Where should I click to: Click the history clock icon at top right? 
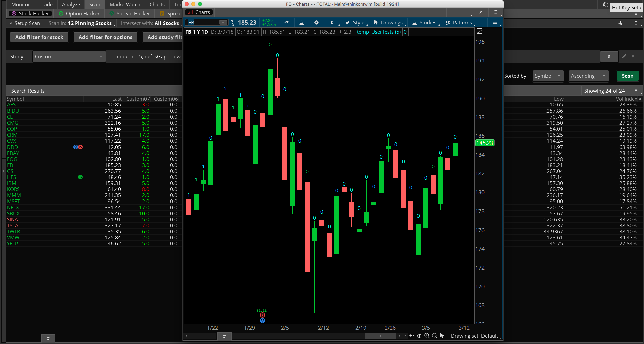[605, 5]
